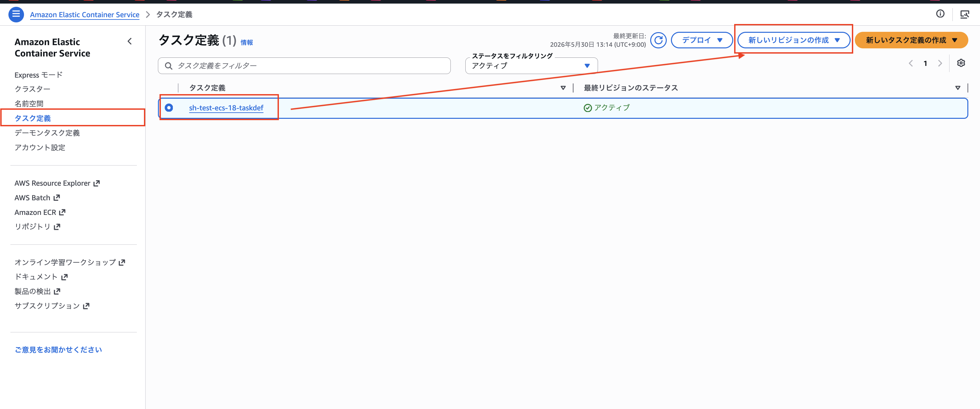Viewport: 980px width, 409px height.
Task: Click page number 1 in pagination
Action: click(x=925, y=63)
